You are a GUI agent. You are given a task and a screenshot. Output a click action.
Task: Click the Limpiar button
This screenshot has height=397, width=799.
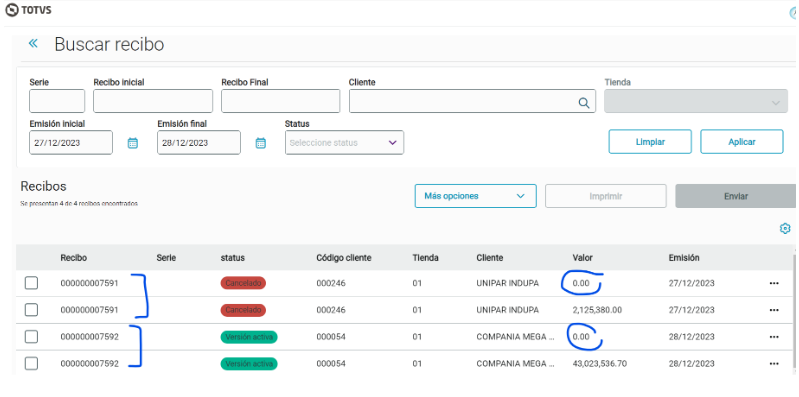pos(650,142)
